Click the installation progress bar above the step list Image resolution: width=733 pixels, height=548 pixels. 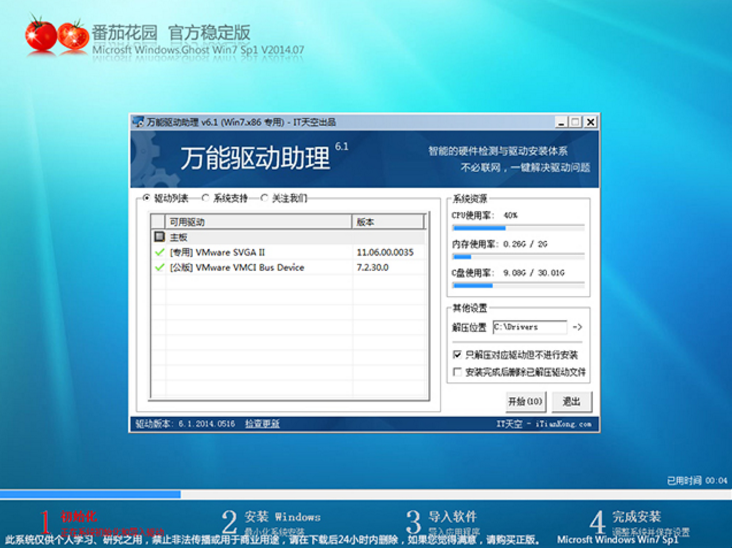pyautogui.click(x=366, y=494)
